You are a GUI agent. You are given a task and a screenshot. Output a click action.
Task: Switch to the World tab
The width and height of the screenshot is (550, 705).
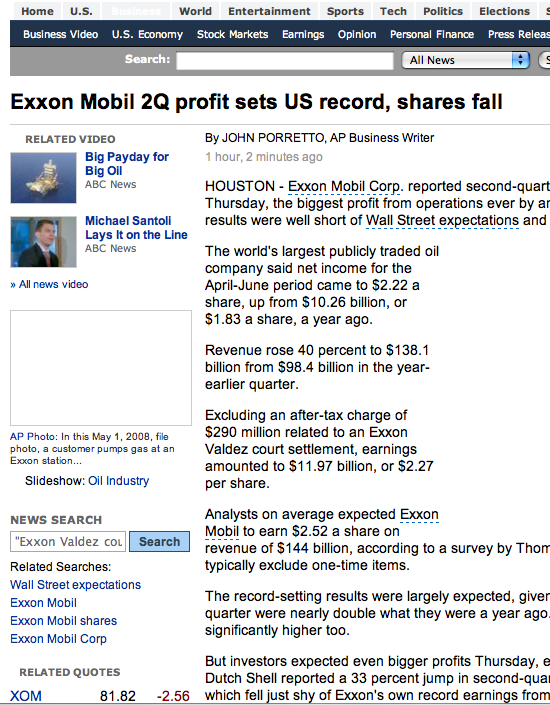pos(195,11)
